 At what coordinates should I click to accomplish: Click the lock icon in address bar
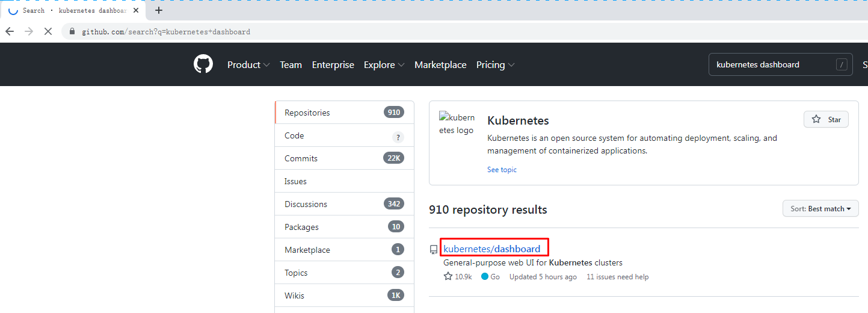tap(73, 31)
